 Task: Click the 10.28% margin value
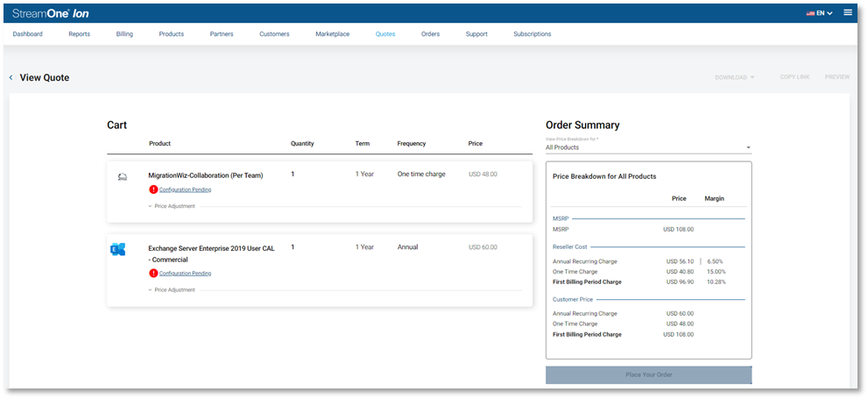pyautogui.click(x=716, y=281)
